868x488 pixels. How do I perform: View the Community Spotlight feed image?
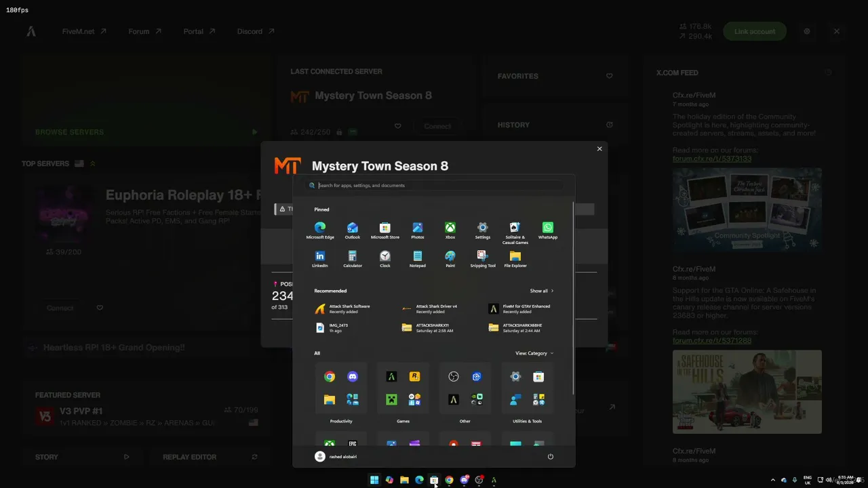tap(747, 210)
